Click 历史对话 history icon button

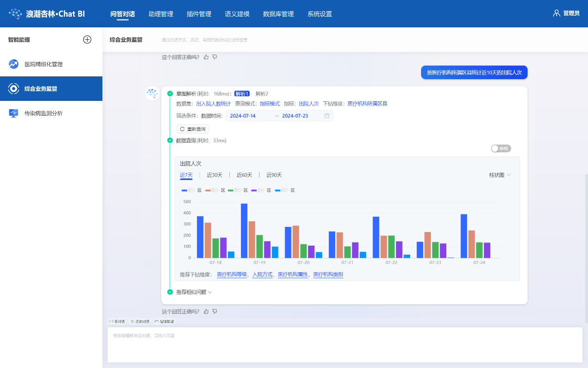[140, 321]
